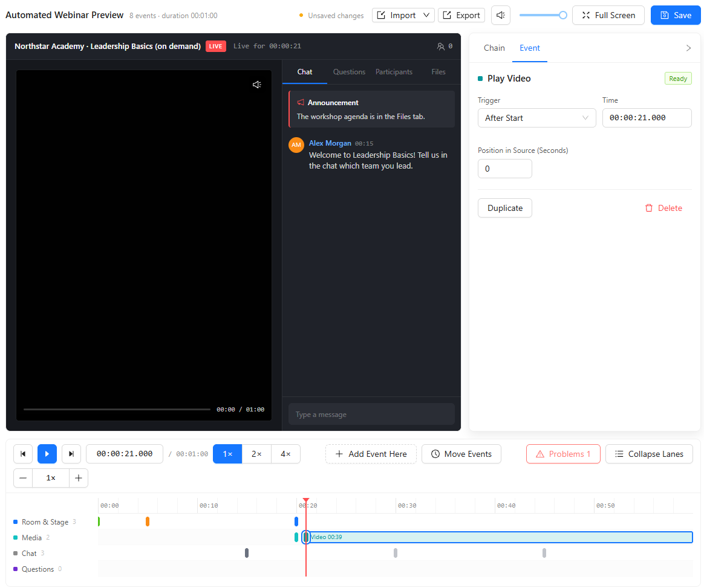Click the red LIVE badge

[215, 46]
